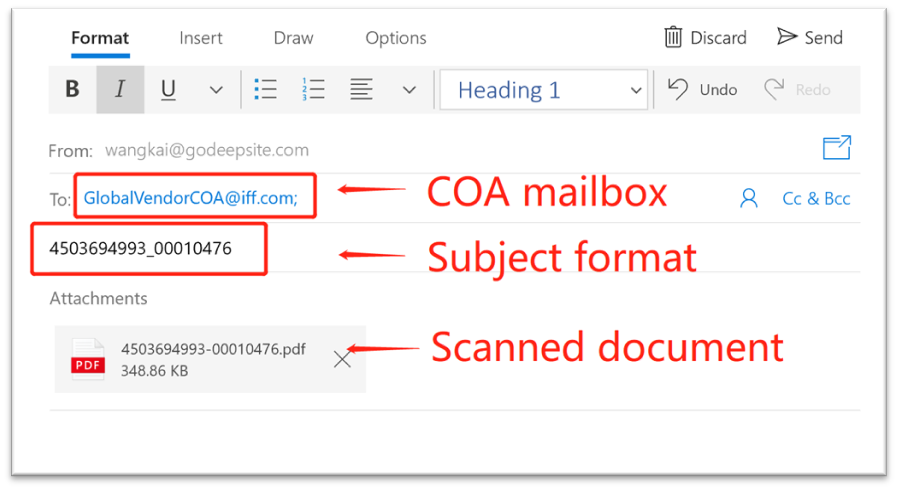Expand paragraph formatting options chevron
The image size is (898, 490).
pyautogui.click(x=409, y=90)
